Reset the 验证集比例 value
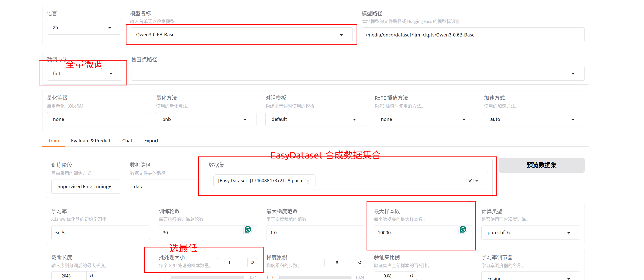This screenshot has height=280, width=644. pyautogui.click(x=412, y=276)
